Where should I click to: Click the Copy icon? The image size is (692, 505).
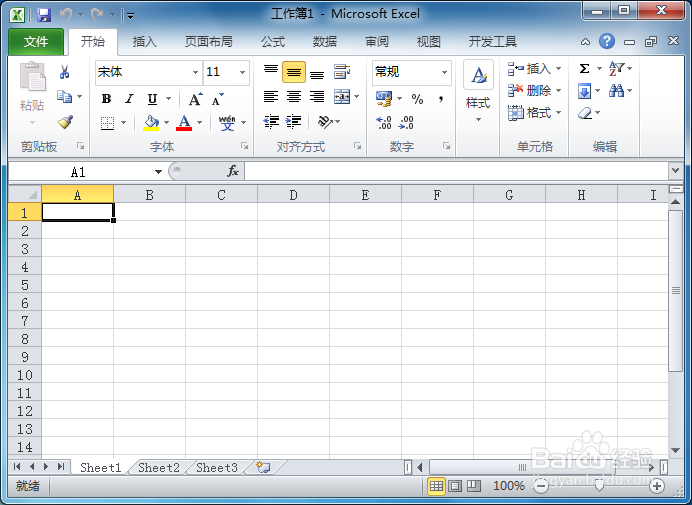pos(64,97)
